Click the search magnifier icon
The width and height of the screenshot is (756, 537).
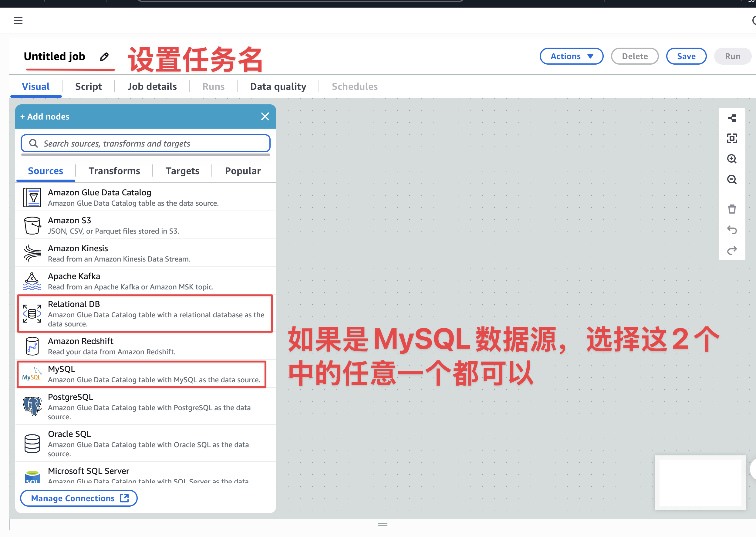[33, 143]
